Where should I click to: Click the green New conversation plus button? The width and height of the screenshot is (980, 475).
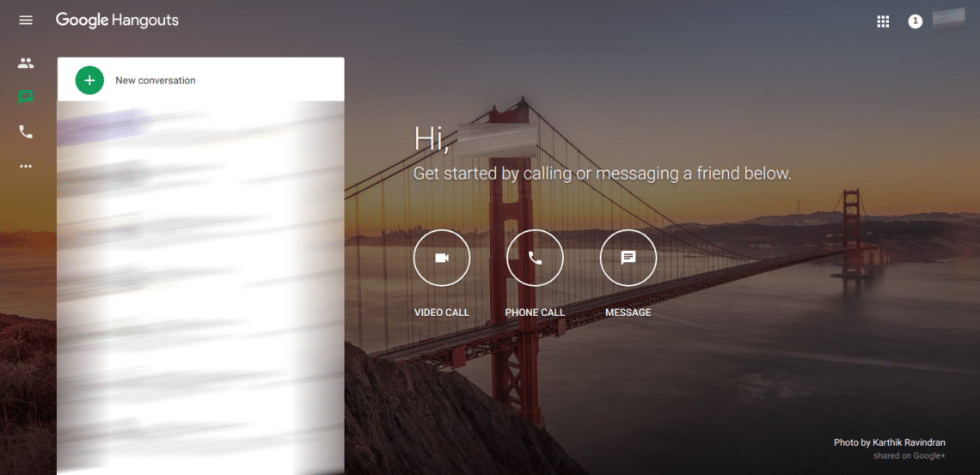point(90,81)
